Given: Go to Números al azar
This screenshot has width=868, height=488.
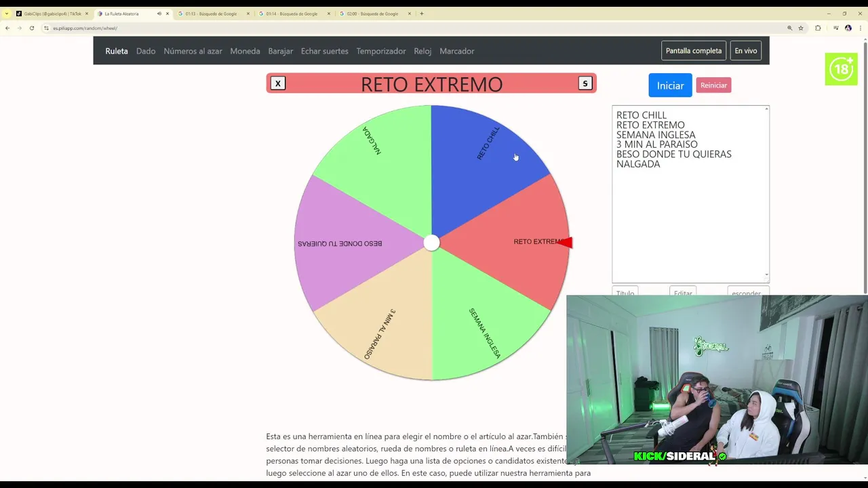Looking at the screenshot, I should click(193, 51).
